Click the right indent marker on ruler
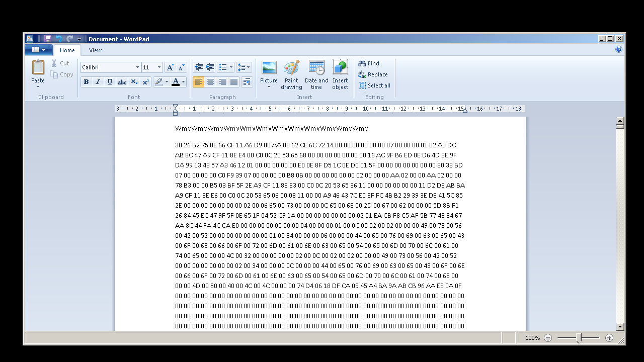This screenshot has height=362, width=644. (465, 110)
